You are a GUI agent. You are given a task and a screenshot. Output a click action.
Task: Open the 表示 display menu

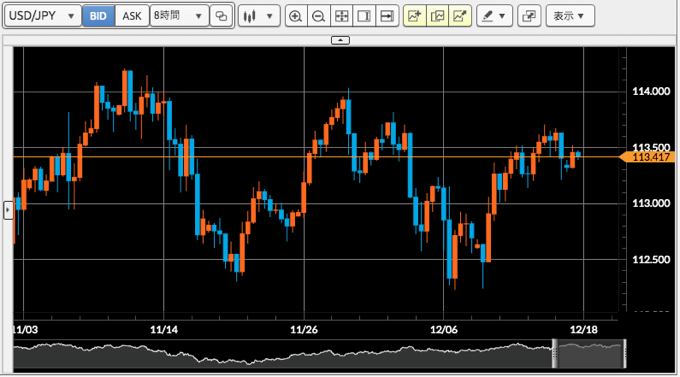tap(570, 16)
